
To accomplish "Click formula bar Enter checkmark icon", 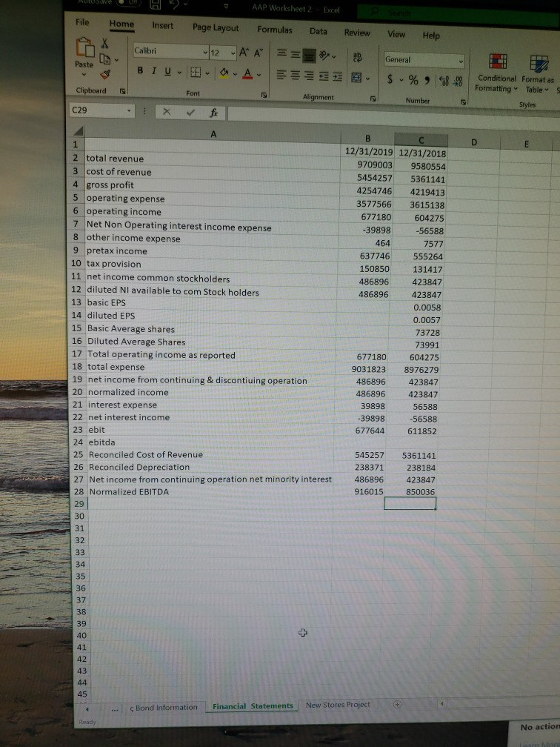I will tap(190, 113).
